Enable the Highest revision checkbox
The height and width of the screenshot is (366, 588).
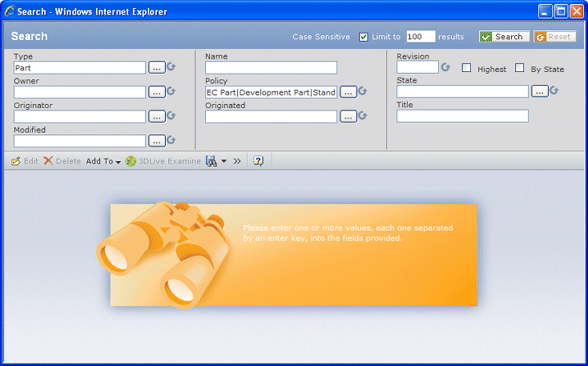click(466, 68)
